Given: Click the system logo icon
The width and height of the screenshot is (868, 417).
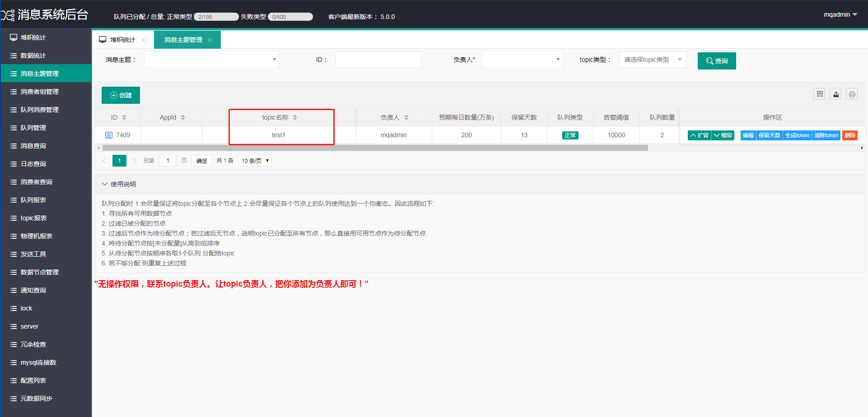Looking at the screenshot, I should click(8, 15).
